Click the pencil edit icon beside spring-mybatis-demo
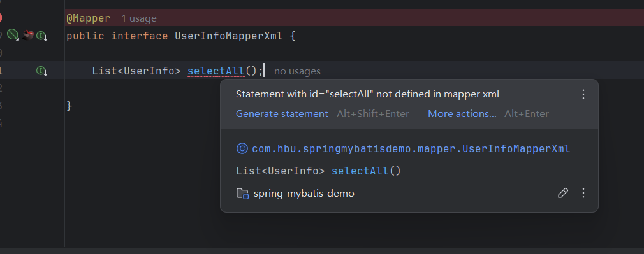 [x=563, y=193]
